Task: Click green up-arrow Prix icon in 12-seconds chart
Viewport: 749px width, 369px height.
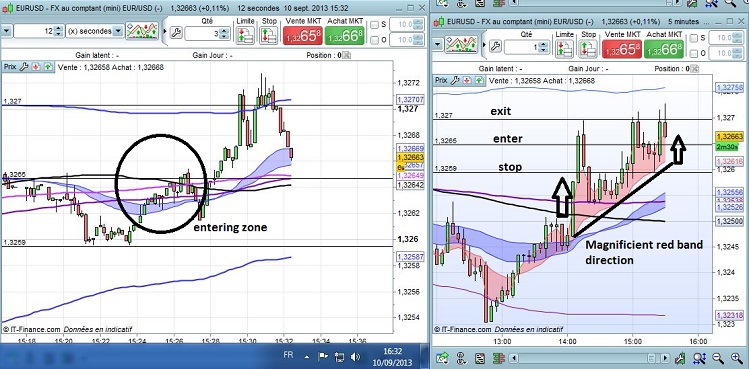Action: 48,67
